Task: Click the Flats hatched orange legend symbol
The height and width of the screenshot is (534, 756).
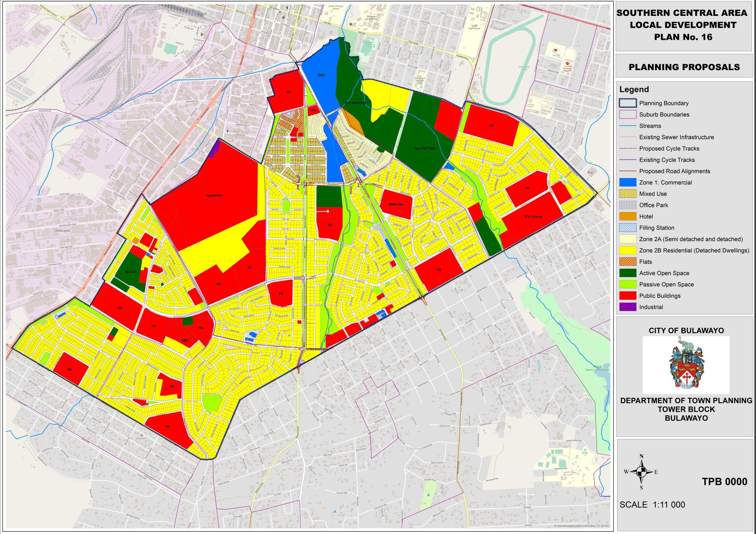Action: click(x=627, y=262)
